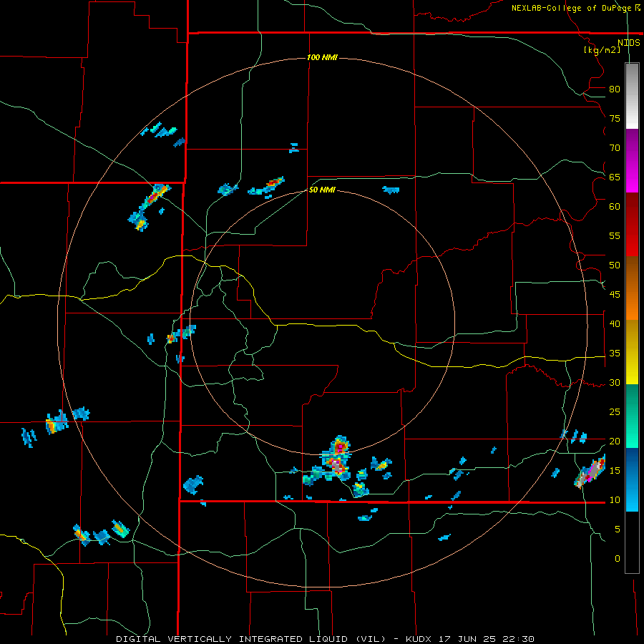Select the yellow segment of the color bar
This screenshot has width=644, height=644.
click(632, 352)
